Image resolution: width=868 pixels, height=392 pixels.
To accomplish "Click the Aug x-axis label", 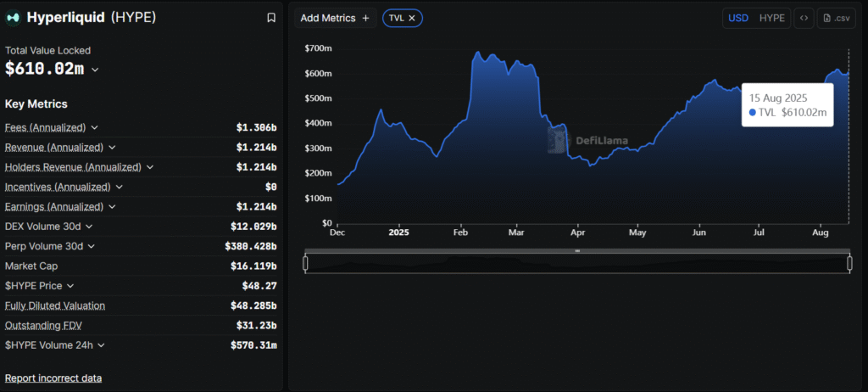I will (821, 232).
